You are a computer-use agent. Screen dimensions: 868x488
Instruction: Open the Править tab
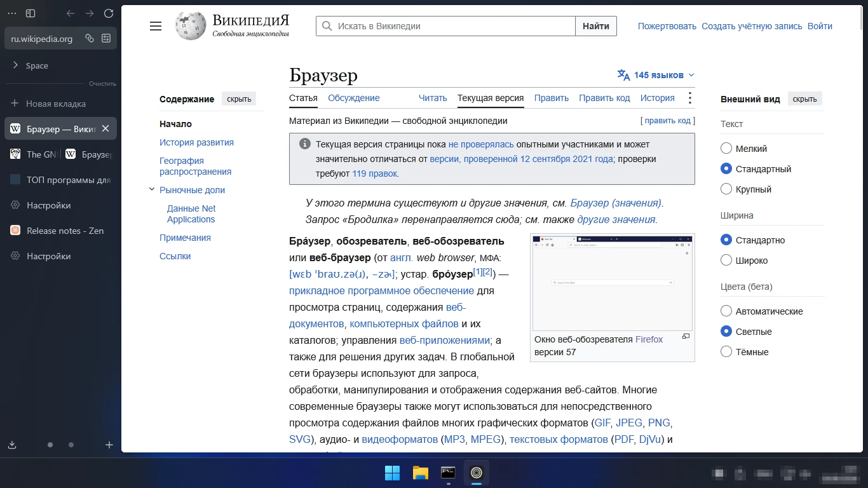pos(552,98)
